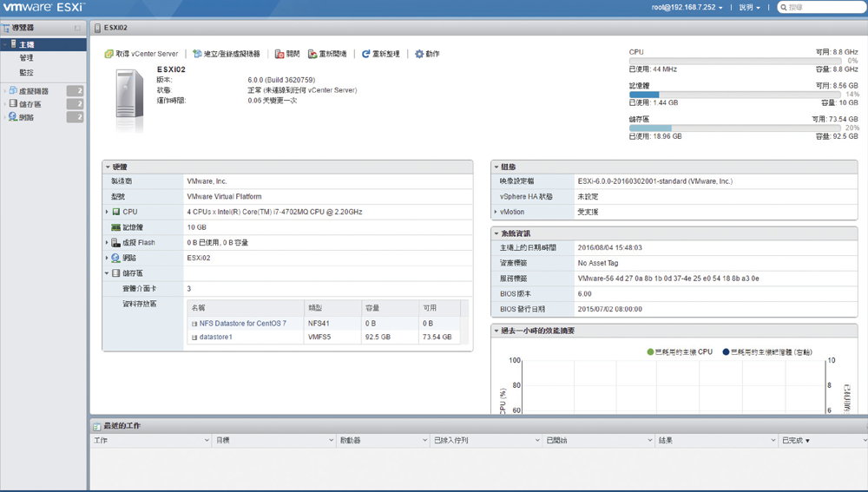This screenshot has width=868, height=492.
Task: Click the red shut down icon
Action: [279, 54]
